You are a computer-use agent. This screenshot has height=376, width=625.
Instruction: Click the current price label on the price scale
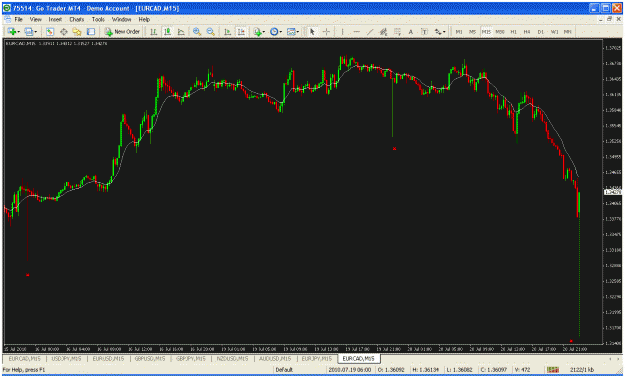click(x=613, y=192)
